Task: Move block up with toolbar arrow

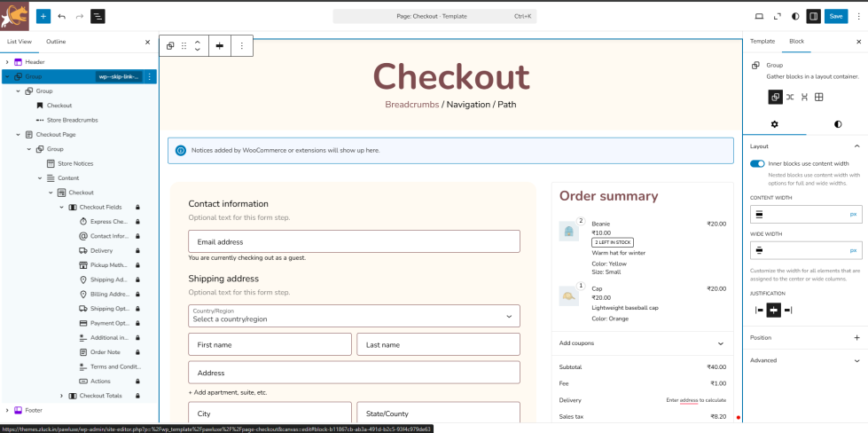Action: pos(197,42)
